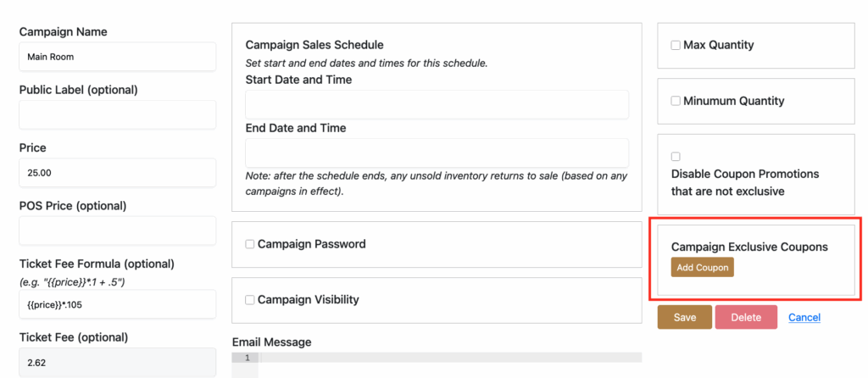The width and height of the screenshot is (868, 378).
Task: Open the Start Date and Time field
Action: [x=437, y=104]
